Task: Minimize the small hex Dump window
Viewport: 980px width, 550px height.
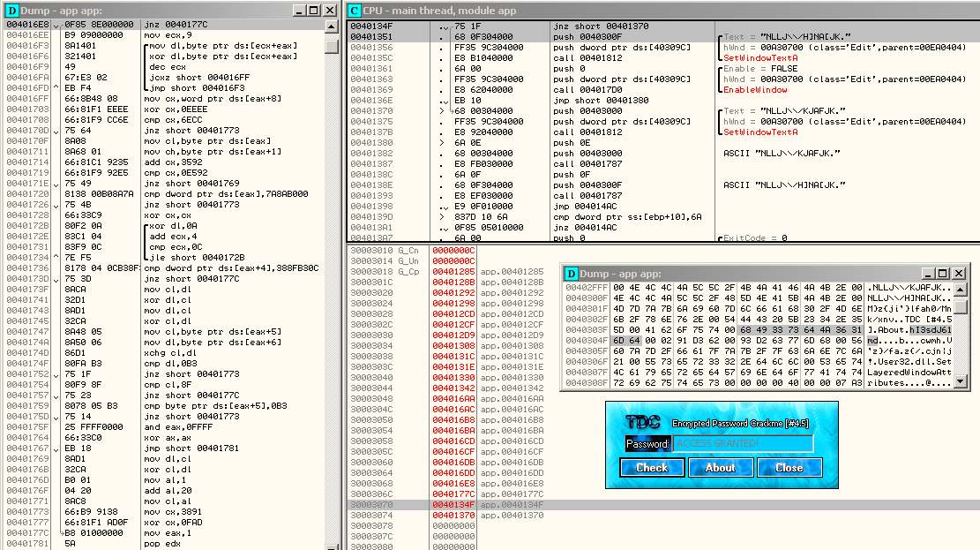Action: coord(927,274)
